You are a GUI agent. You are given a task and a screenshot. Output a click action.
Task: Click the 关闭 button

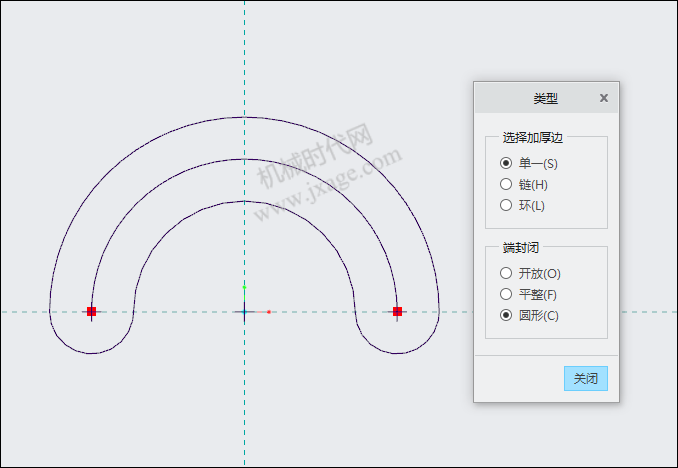point(585,379)
